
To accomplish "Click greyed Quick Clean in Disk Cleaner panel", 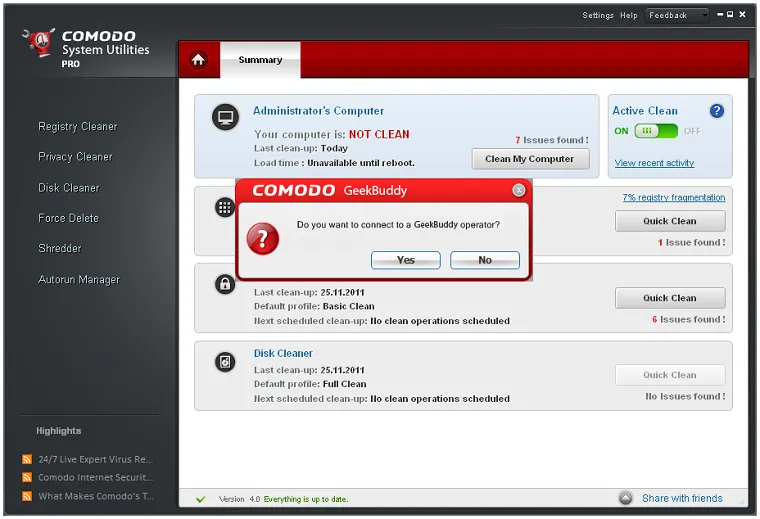I will coord(670,375).
